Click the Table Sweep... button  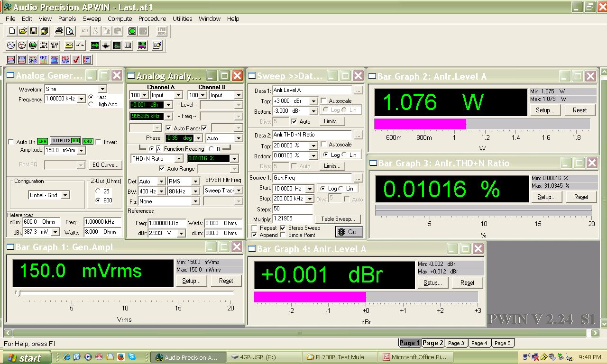click(338, 219)
